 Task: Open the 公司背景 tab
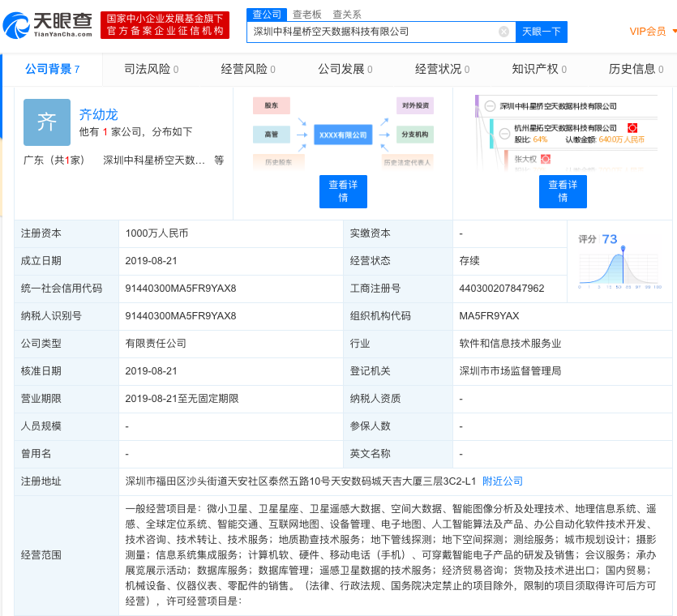[x=52, y=69]
